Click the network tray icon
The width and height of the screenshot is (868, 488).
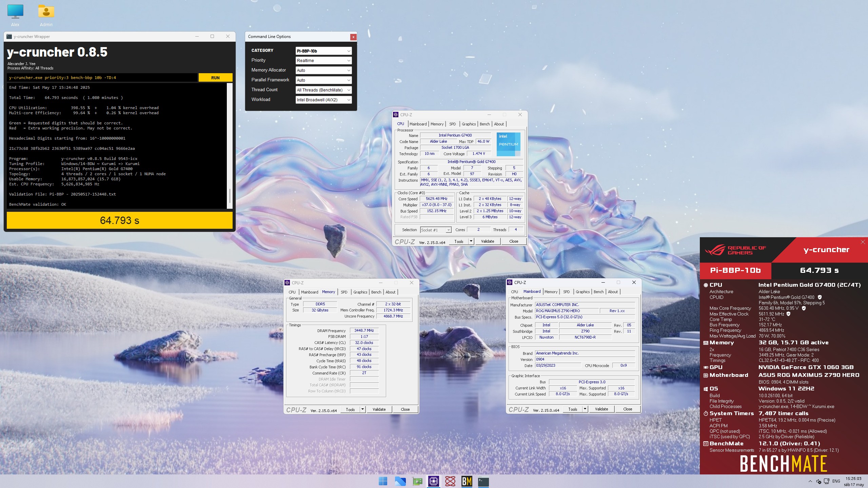[x=827, y=481]
